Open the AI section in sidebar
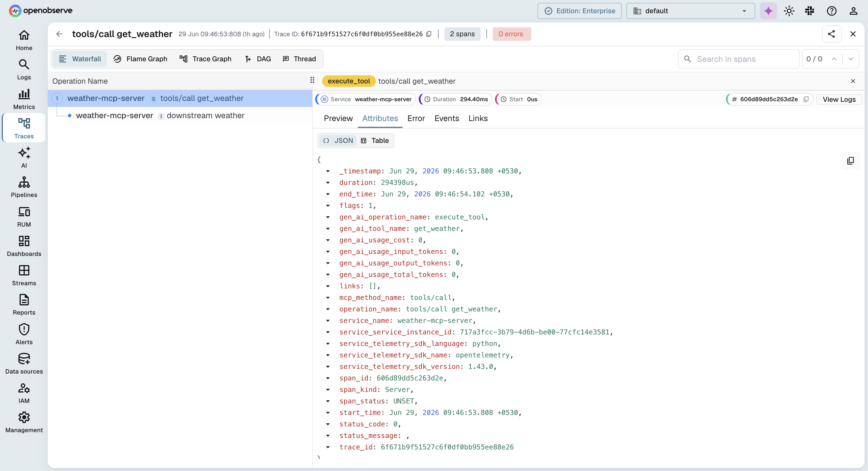Screen dimensions: 868x471 pos(24,157)
